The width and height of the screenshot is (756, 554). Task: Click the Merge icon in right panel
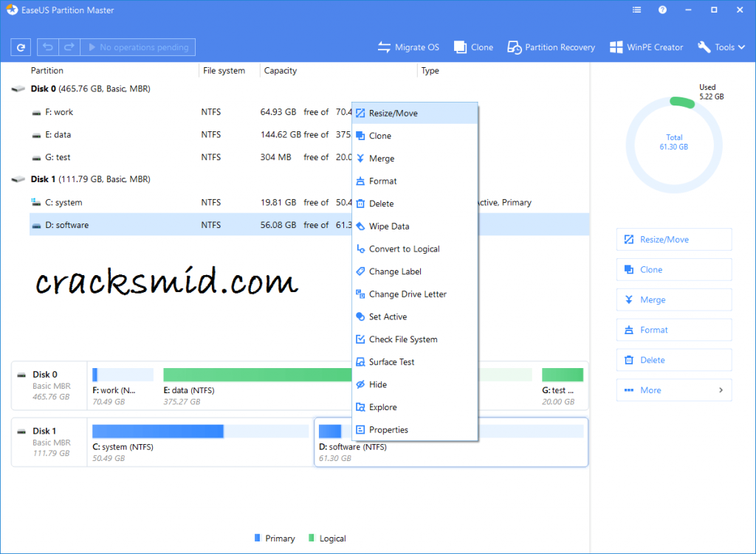[x=629, y=299]
